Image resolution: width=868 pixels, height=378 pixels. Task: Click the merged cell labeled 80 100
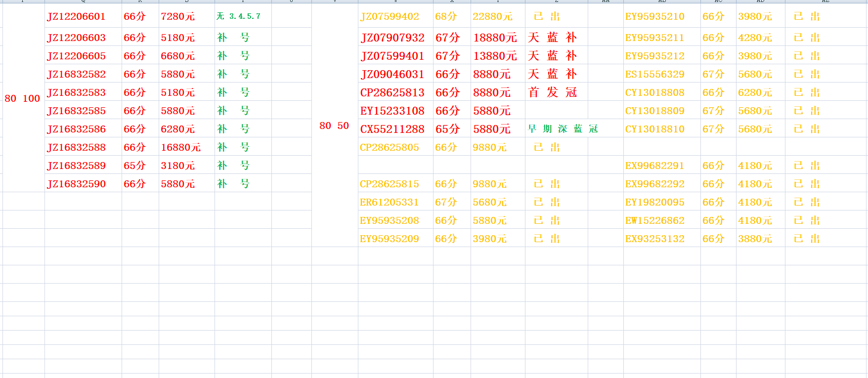click(22, 98)
